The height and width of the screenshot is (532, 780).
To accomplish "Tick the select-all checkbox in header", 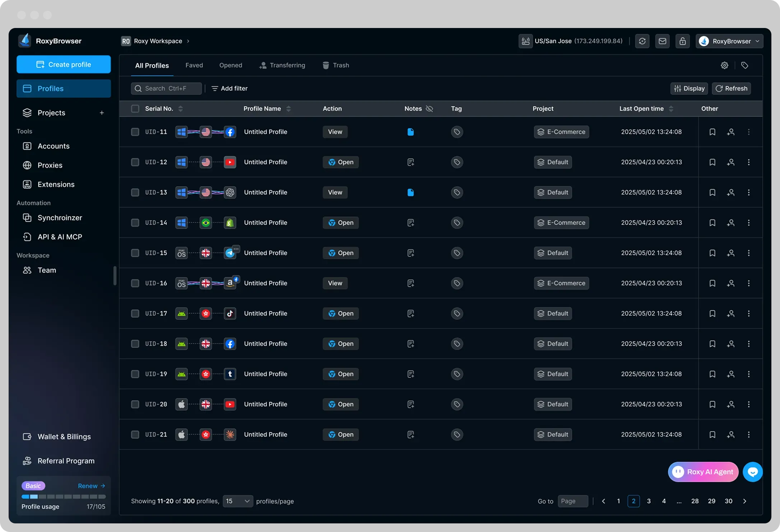I will pos(135,109).
